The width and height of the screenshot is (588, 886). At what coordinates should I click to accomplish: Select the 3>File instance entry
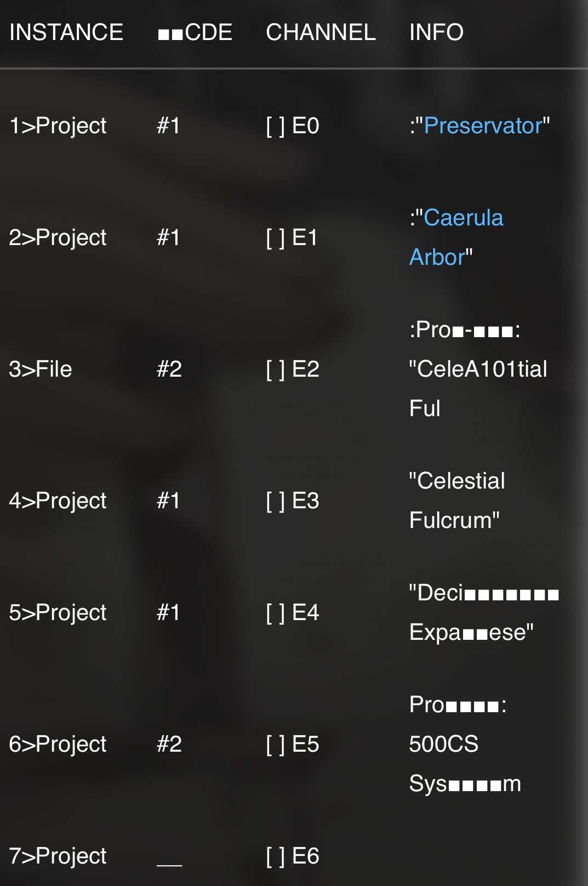41,370
